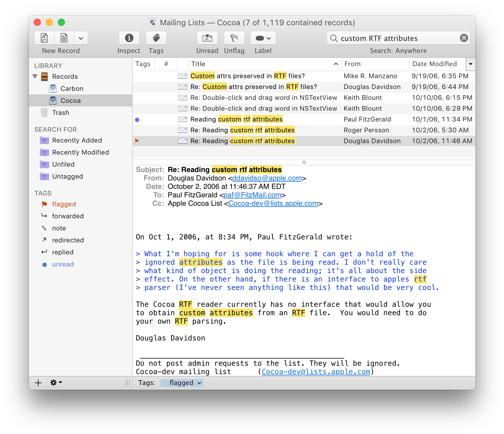Open the column chooser menu arrow
Image resolution: width=504 pixels, height=434 pixels.
click(470, 64)
